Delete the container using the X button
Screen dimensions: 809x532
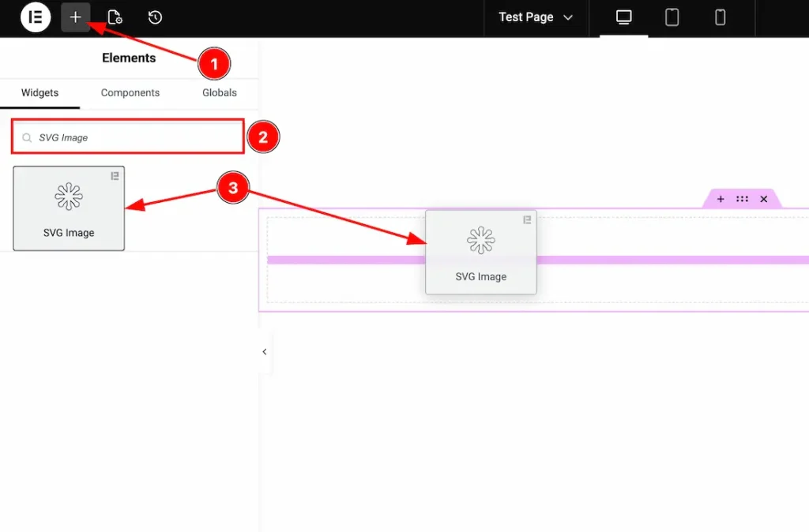pos(763,199)
